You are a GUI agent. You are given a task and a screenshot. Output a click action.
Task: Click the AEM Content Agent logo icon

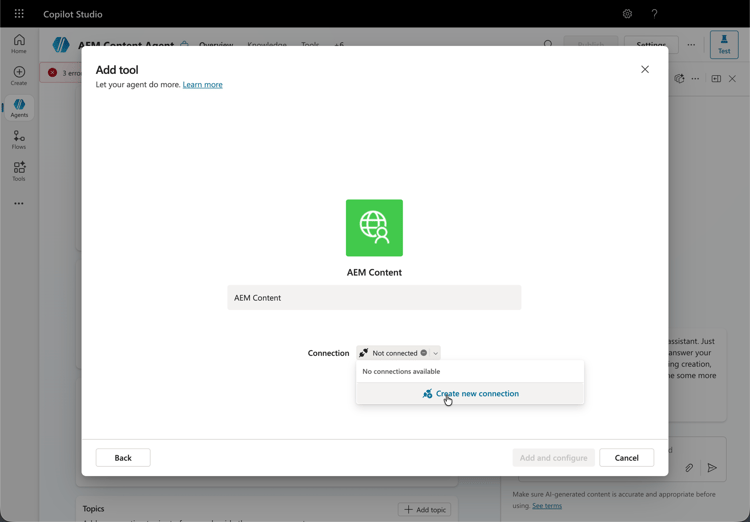[61, 44]
